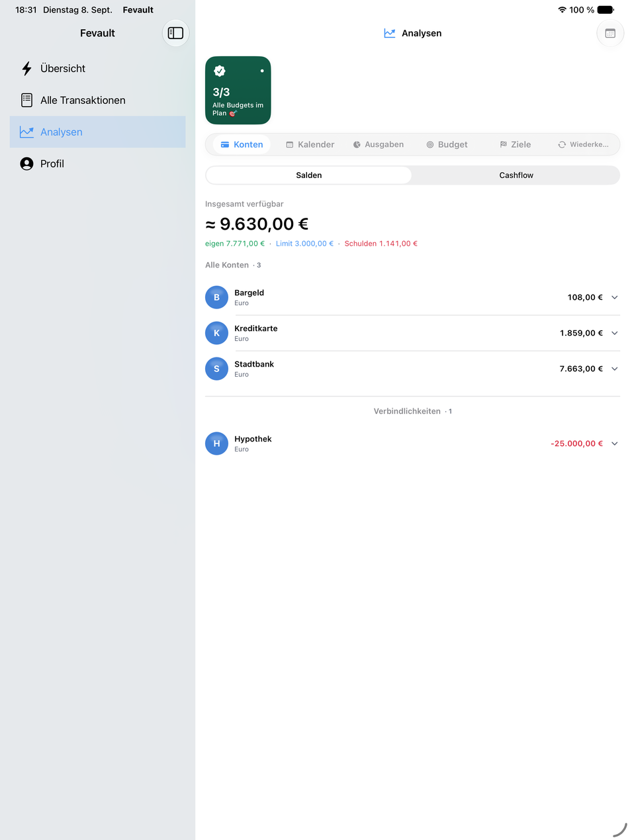This screenshot has height=840, width=630.
Task: Open the Budget tab
Action: 447,144
